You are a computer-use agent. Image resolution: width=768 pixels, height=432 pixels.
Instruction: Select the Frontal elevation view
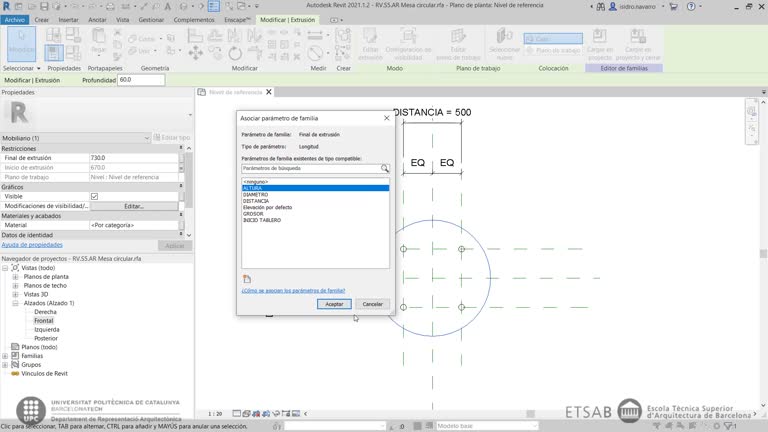44,321
